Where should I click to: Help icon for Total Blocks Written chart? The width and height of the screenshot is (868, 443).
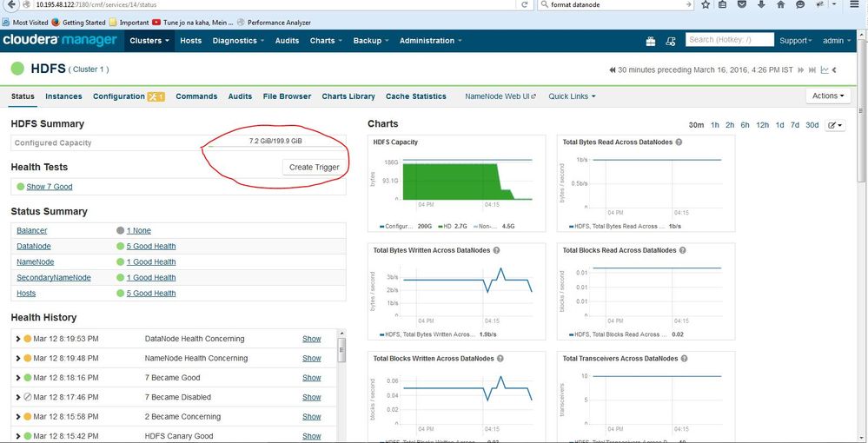coord(500,359)
